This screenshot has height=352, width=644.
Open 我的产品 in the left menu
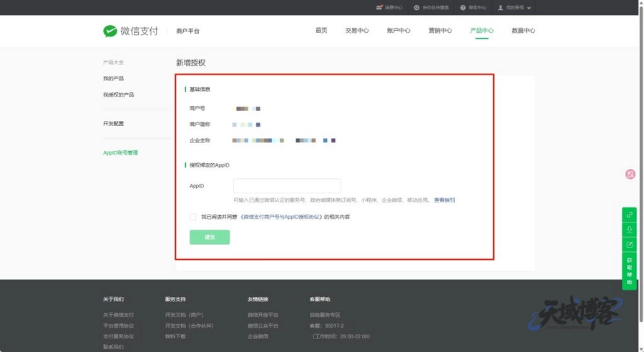[113, 79]
